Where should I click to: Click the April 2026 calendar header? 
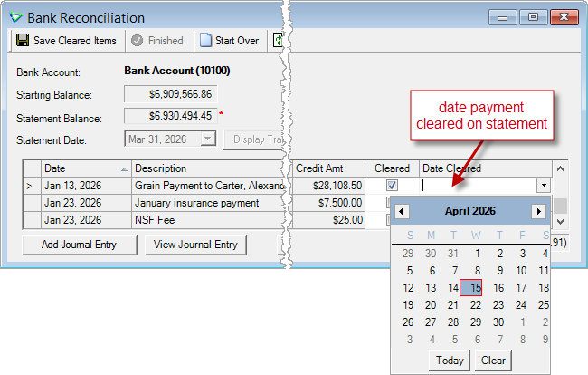pyautogui.click(x=470, y=211)
